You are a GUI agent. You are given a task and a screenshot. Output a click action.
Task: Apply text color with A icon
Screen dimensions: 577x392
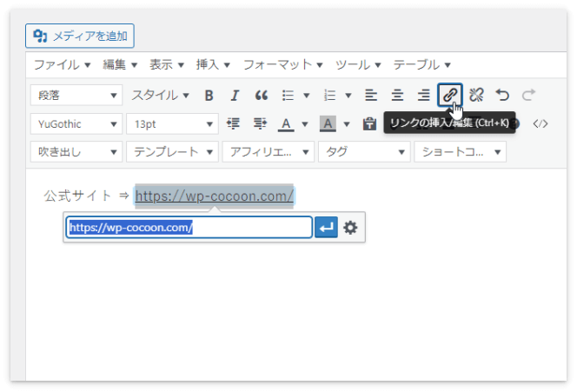[x=286, y=123]
